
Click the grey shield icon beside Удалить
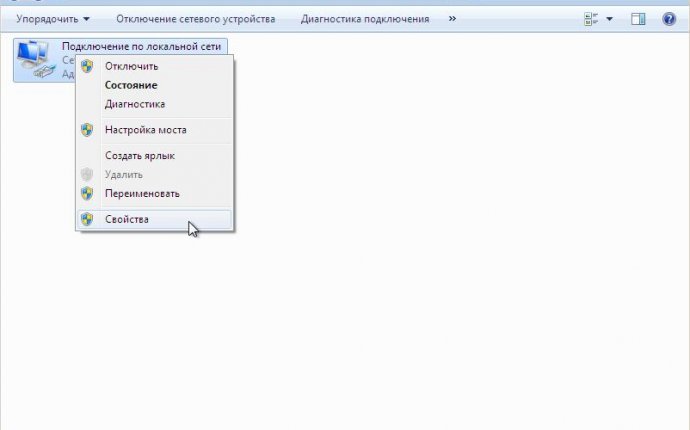click(x=87, y=175)
